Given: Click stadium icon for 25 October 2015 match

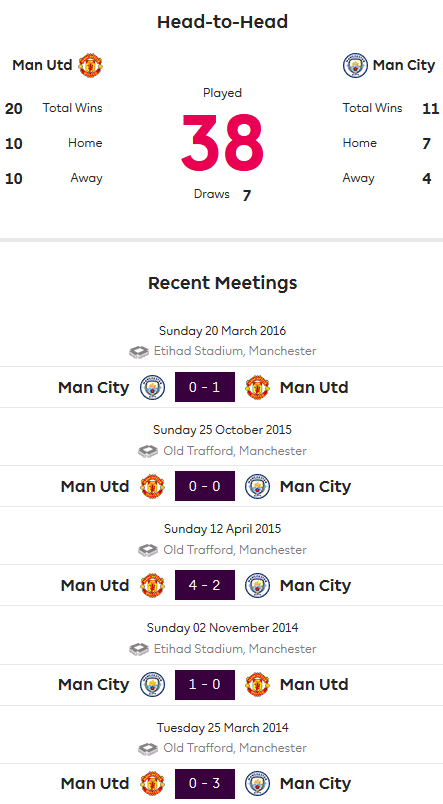Looking at the screenshot, I should point(148,451).
